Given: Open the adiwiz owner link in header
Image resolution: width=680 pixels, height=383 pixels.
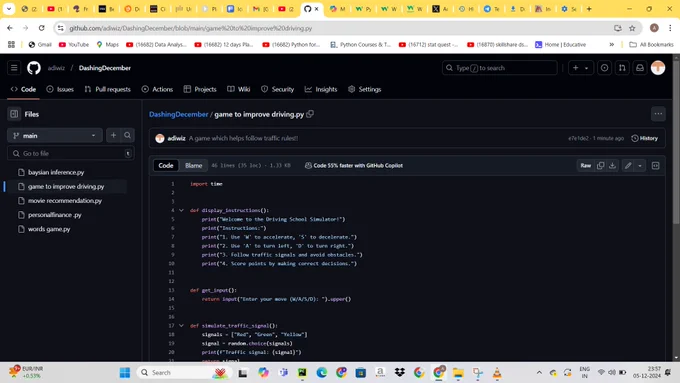Looking at the screenshot, I should pyautogui.click(x=56, y=68).
